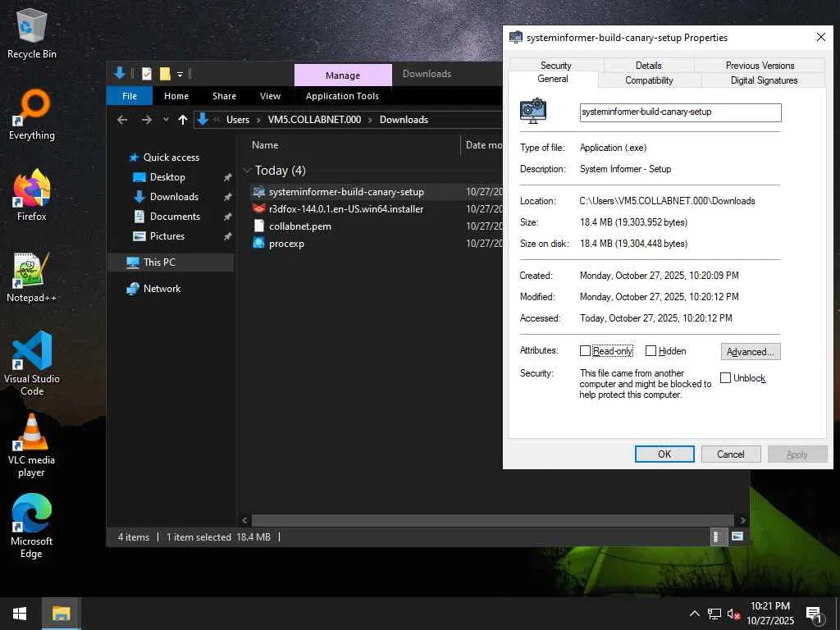The image size is (840, 630).
Task: Close the Properties dialog
Action: click(820, 37)
